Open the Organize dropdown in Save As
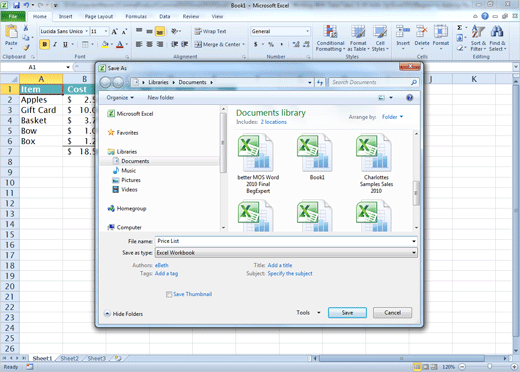The width and height of the screenshot is (520, 372). tap(120, 98)
